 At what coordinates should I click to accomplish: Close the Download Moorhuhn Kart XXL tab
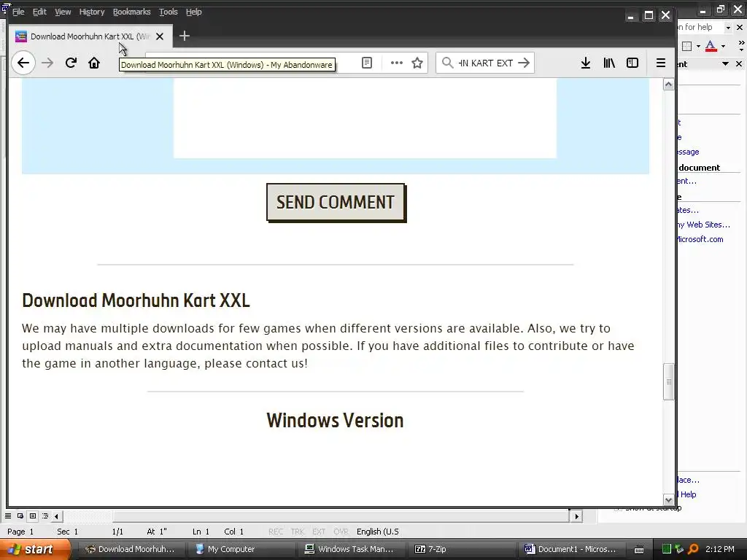pyautogui.click(x=160, y=36)
